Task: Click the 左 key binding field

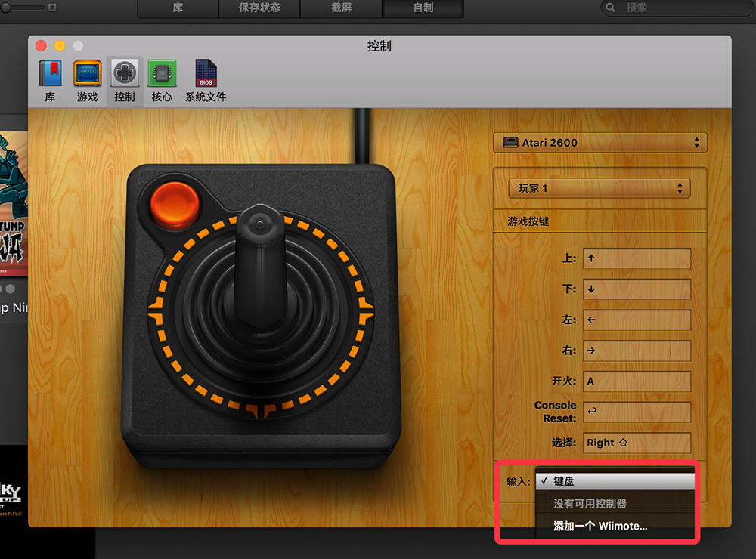Action: pos(637,320)
